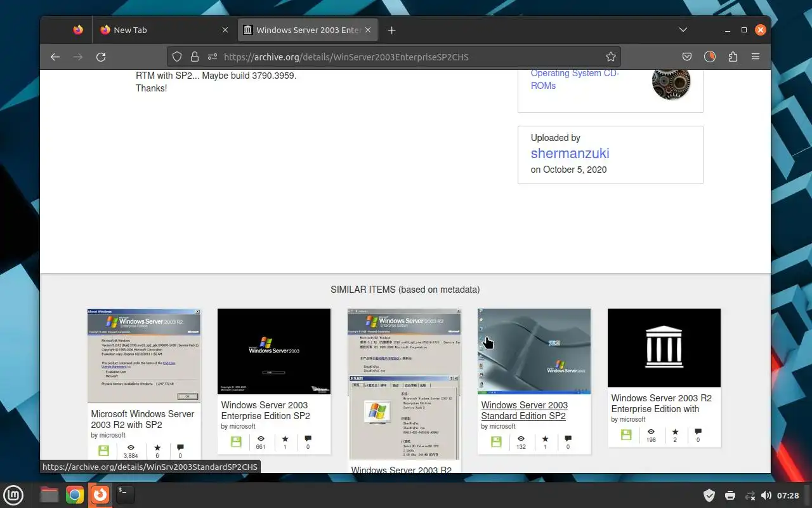The width and height of the screenshot is (812, 508).
Task: Save page to Pocket
Action: coord(687,57)
